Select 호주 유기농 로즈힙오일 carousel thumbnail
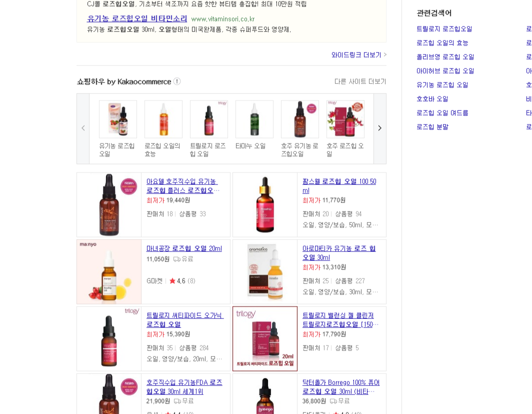532x414 pixels. (300, 119)
